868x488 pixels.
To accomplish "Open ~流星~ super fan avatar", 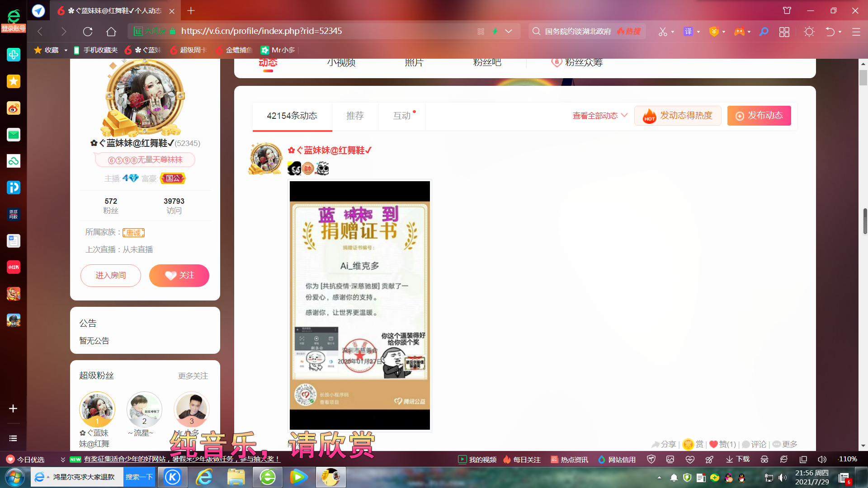I will pos(144,409).
